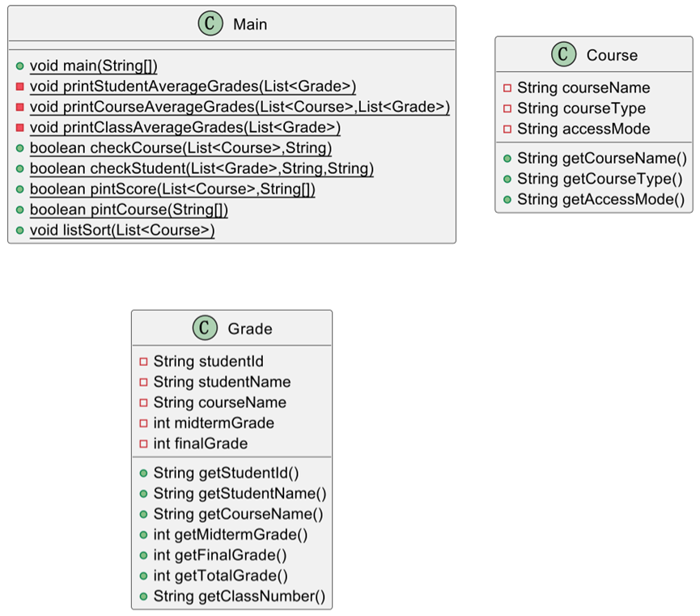700x616 pixels.
Task: Click hollow square beside String accessMode
Action: (507, 129)
